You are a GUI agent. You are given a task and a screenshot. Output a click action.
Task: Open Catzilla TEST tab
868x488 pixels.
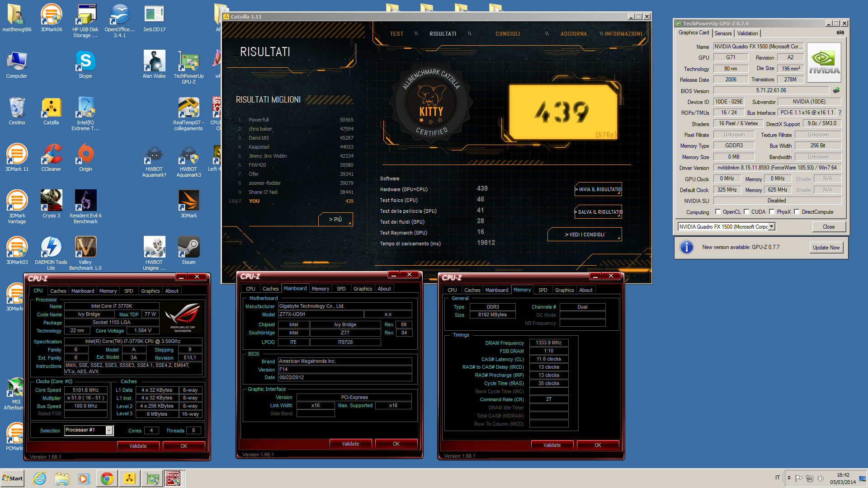pyautogui.click(x=396, y=34)
